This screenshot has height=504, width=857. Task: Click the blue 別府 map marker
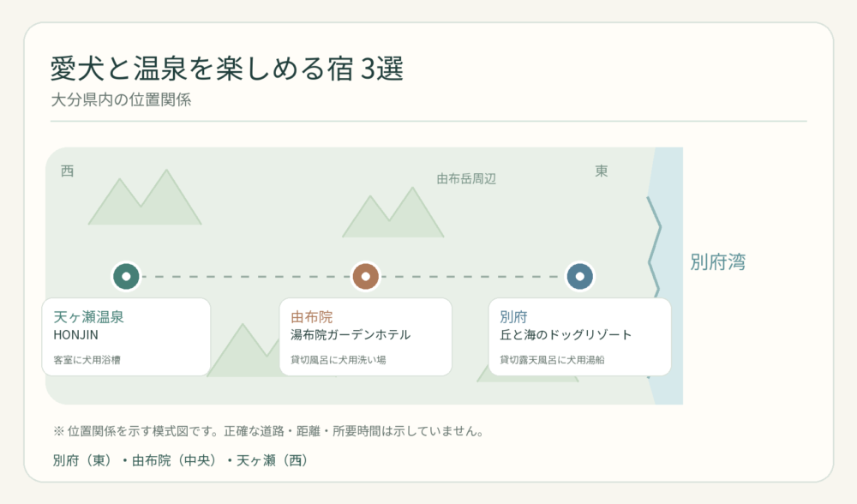(580, 276)
